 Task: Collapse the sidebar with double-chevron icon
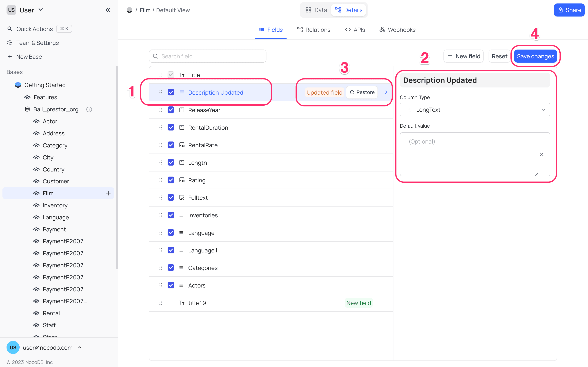click(108, 10)
